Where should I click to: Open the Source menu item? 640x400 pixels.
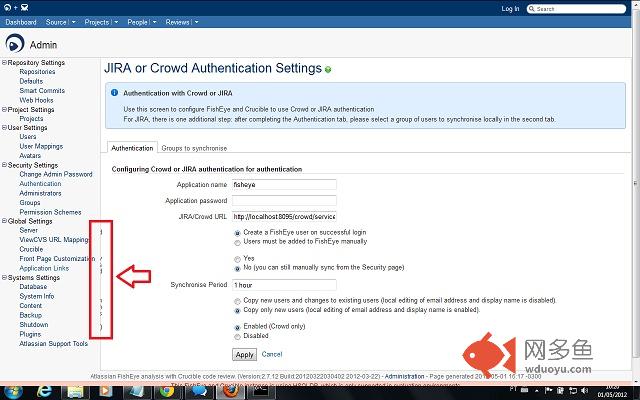(x=56, y=22)
